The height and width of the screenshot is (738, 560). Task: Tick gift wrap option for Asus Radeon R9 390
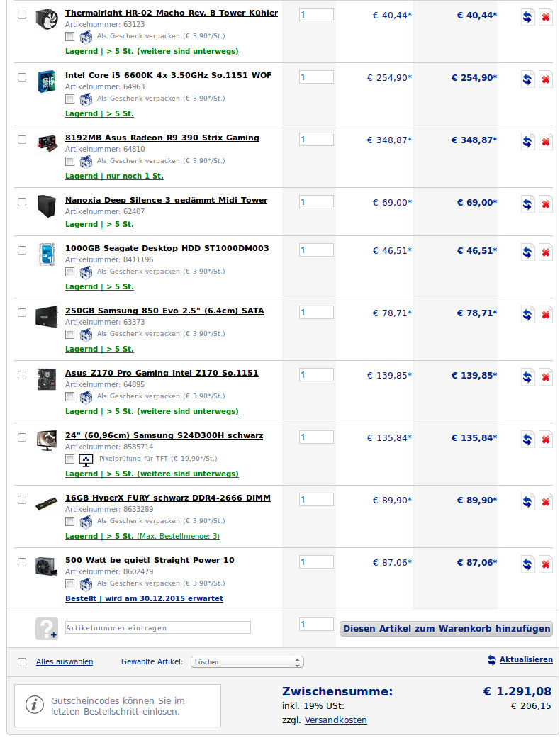point(69,162)
